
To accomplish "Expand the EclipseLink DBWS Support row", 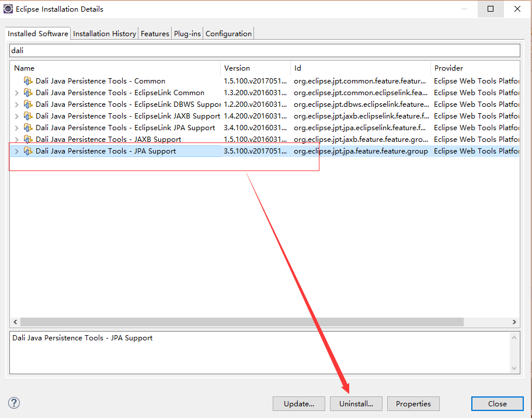I will click(16, 104).
